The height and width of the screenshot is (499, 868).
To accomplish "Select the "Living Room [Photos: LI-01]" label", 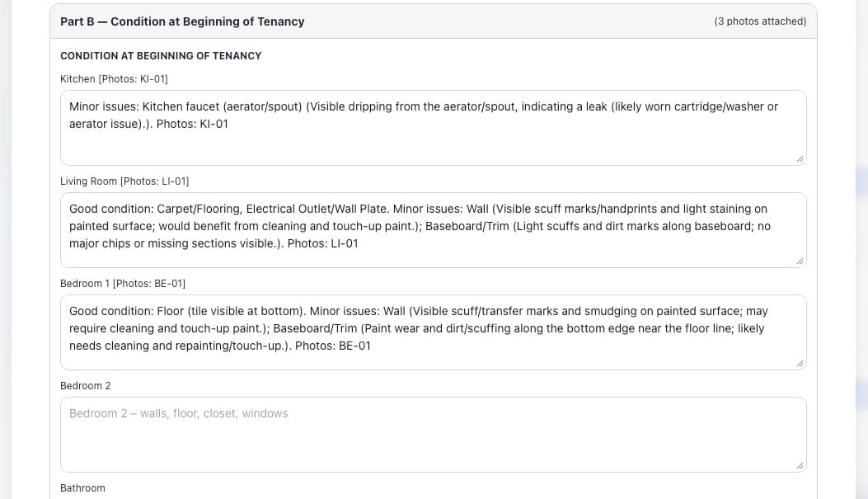I will coord(124,181).
